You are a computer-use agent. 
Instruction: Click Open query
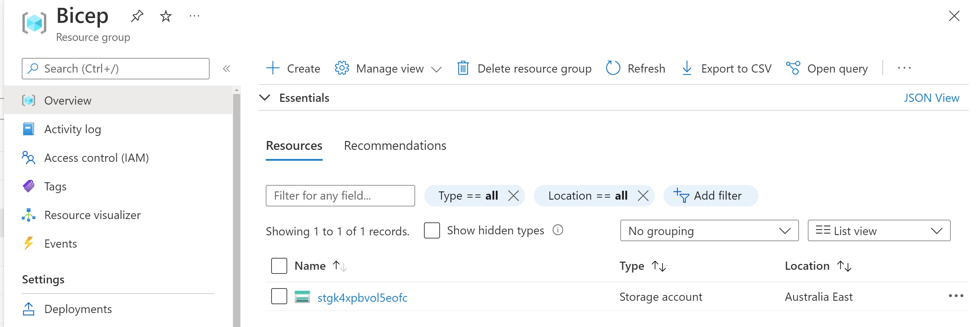pyautogui.click(x=827, y=68)
